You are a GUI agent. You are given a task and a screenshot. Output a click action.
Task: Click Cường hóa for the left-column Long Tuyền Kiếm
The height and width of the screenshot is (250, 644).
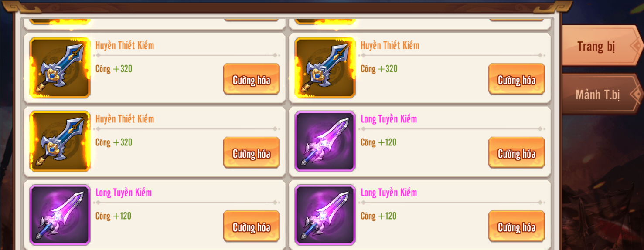[252, 226]
